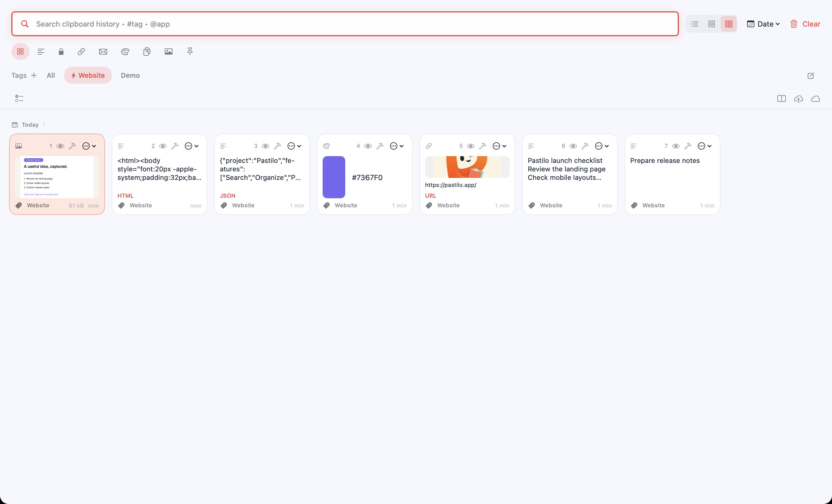Select the Website tag tab

[88, 75]
